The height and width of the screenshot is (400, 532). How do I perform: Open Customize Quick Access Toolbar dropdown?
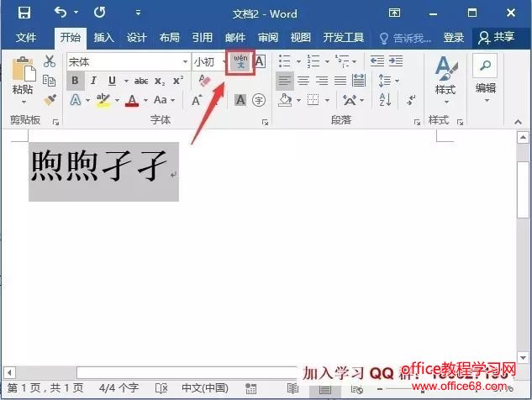(x=138, y=13)
